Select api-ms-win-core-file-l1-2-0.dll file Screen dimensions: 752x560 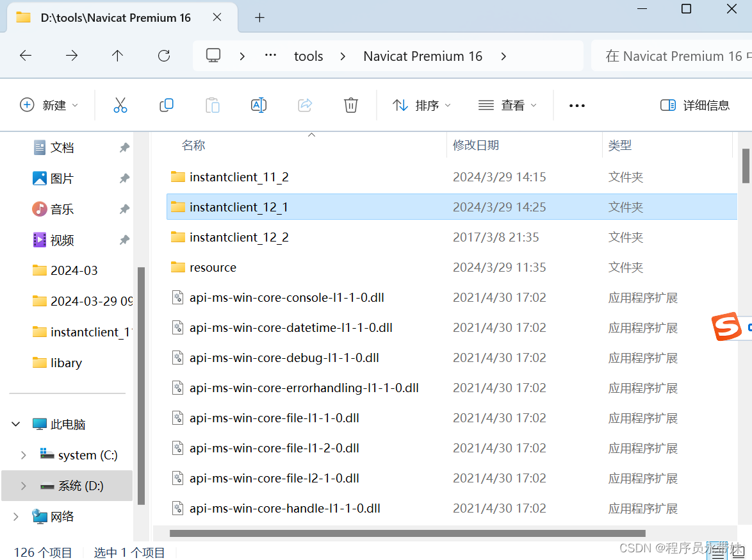pyautogui.click(x=452, y=448)
